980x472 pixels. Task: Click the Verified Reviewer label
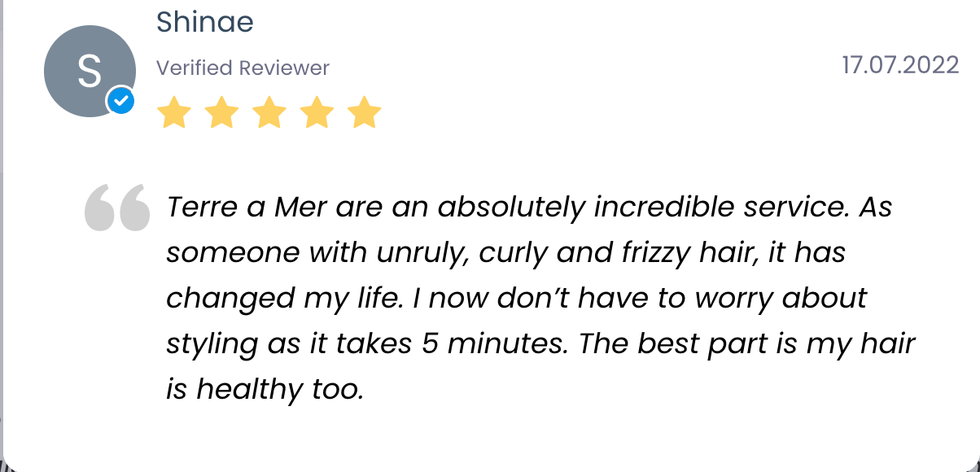[x=243, y=68]
